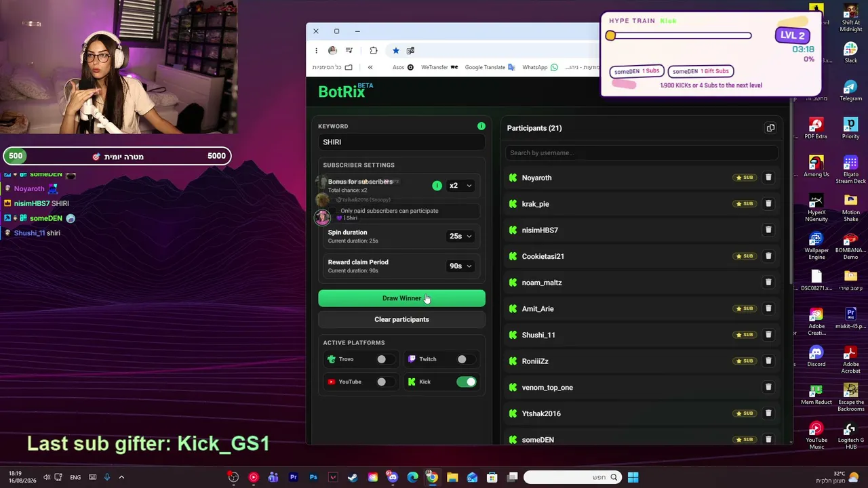
Task: Remove nisimHBS7 using its trash icon
Action: point(768,230)
